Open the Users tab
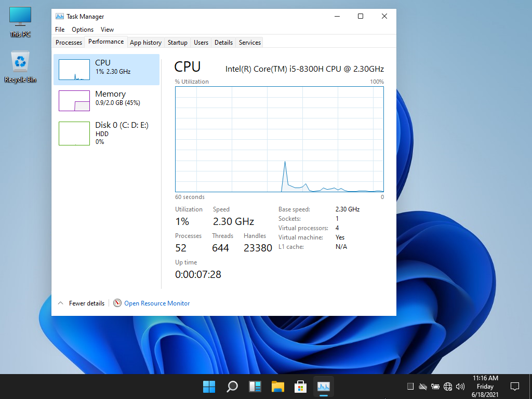Screen dimensions: 532x399 pos(201,43)
